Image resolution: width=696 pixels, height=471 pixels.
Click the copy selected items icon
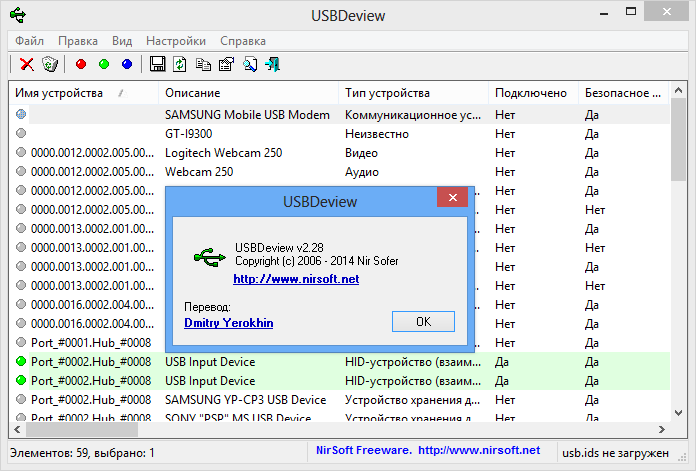coord(203,64)
